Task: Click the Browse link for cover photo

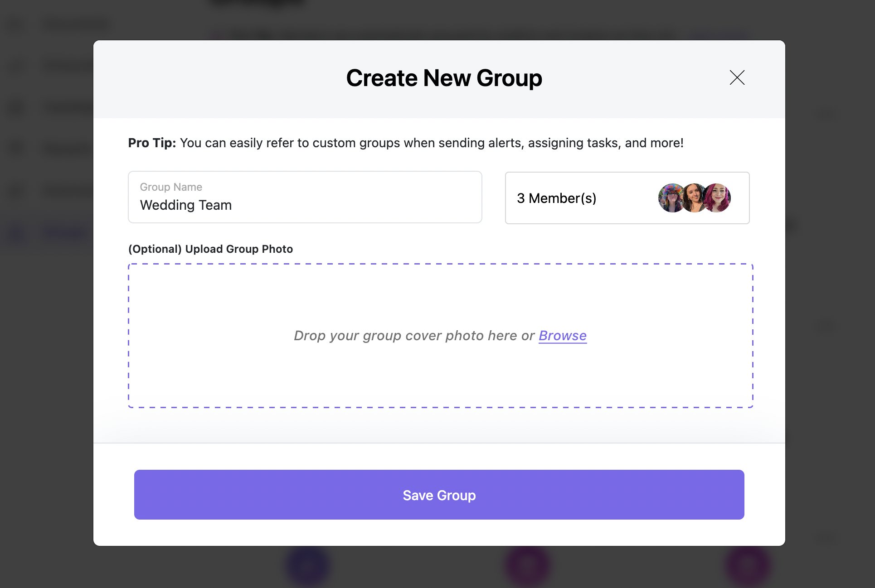Action: coord(563,336)
